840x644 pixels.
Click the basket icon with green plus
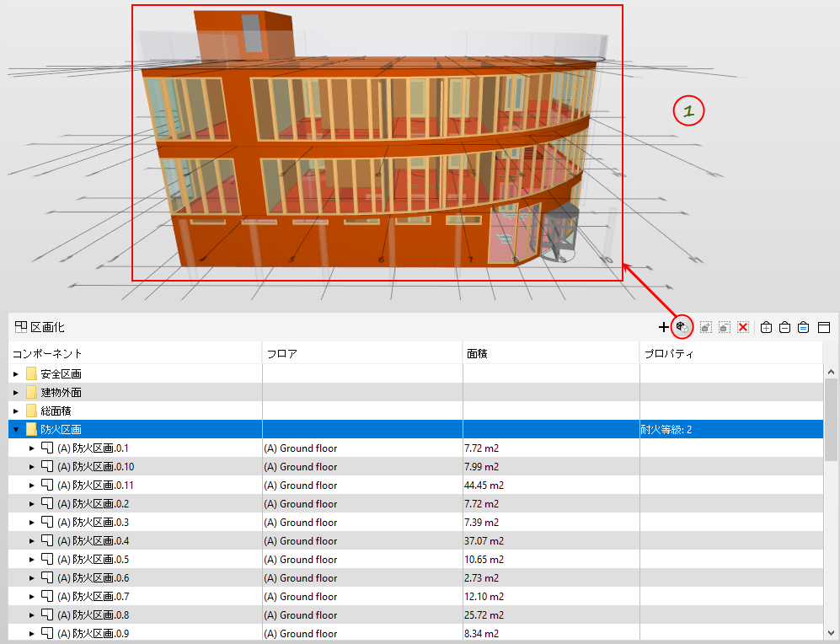click(766, 327)
